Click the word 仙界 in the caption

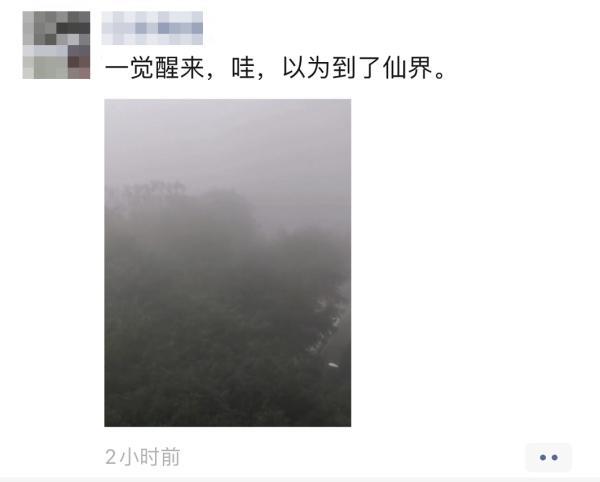click(408, 68)
